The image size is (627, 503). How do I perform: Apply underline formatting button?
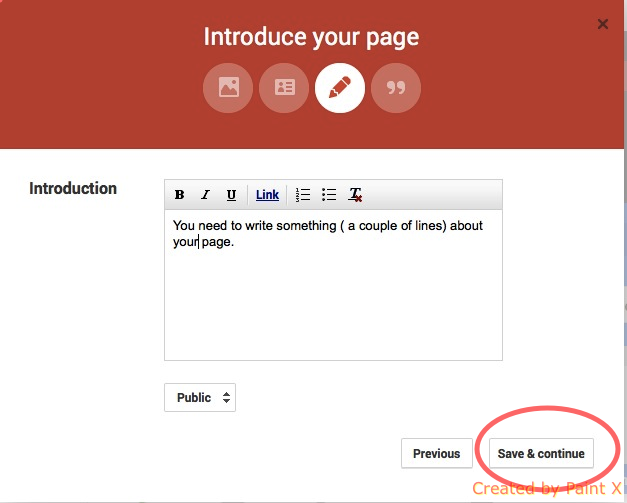click(231, 195)
